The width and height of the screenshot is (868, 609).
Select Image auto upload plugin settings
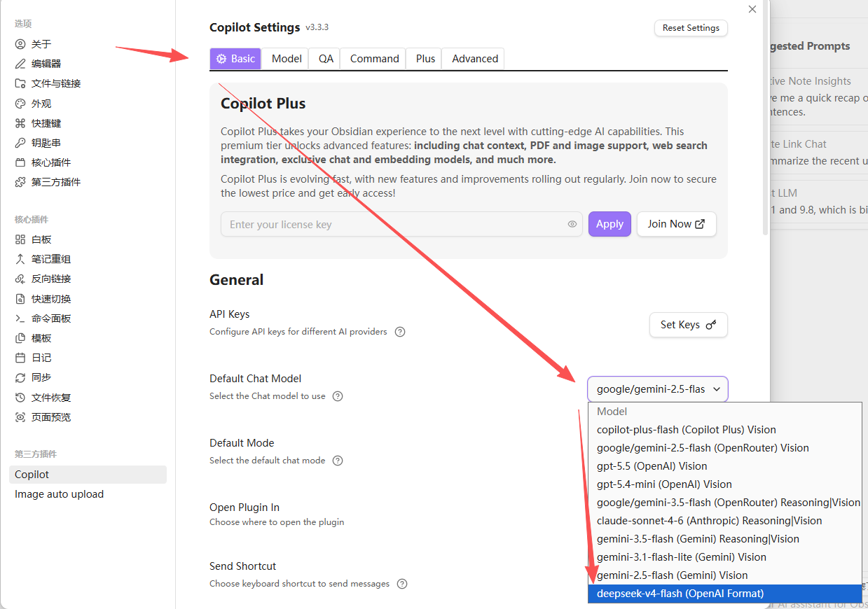[x=88, y=494]
